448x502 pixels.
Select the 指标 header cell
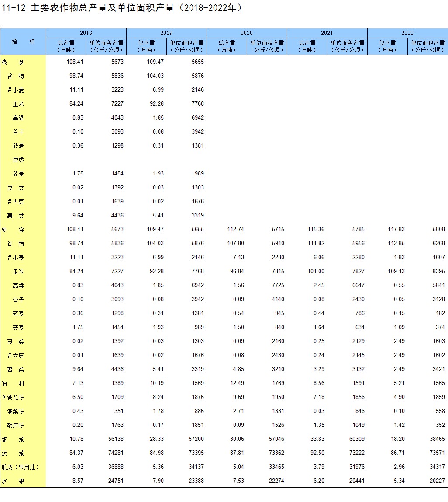pyautogui.click(x=23, y=41)
